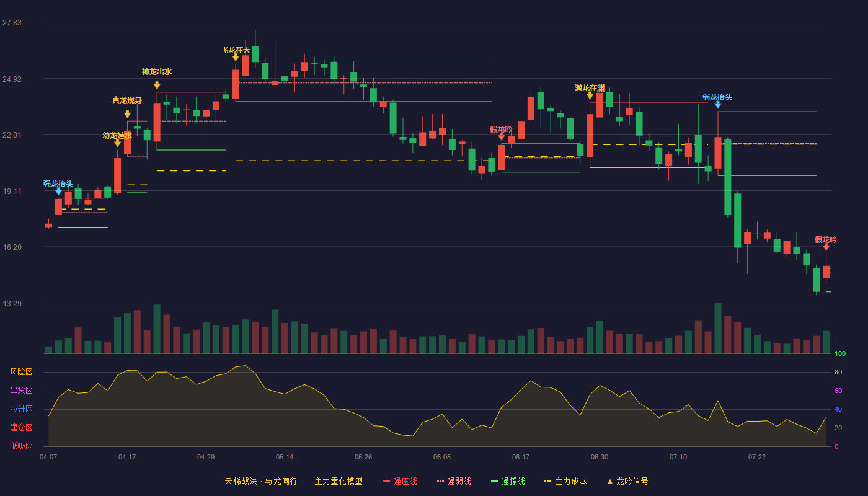Select the 06-30 date label
The width and height of the screenshot is (868, 496).
(x=600, y=457)
